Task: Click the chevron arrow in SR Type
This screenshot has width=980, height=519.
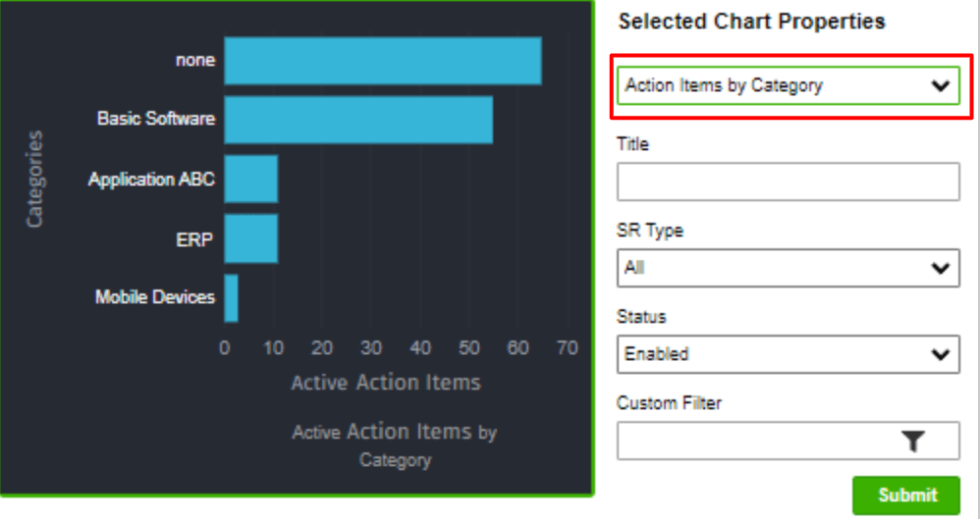Action: pos(941,269)
